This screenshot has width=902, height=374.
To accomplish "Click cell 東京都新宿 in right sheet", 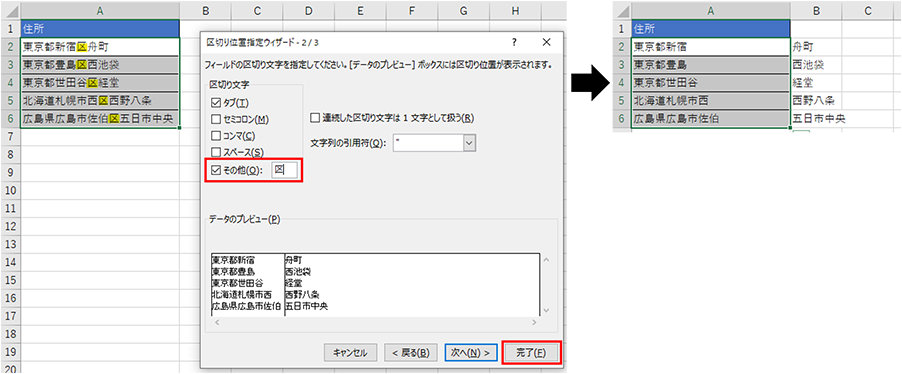I will (x=710, y=46).
